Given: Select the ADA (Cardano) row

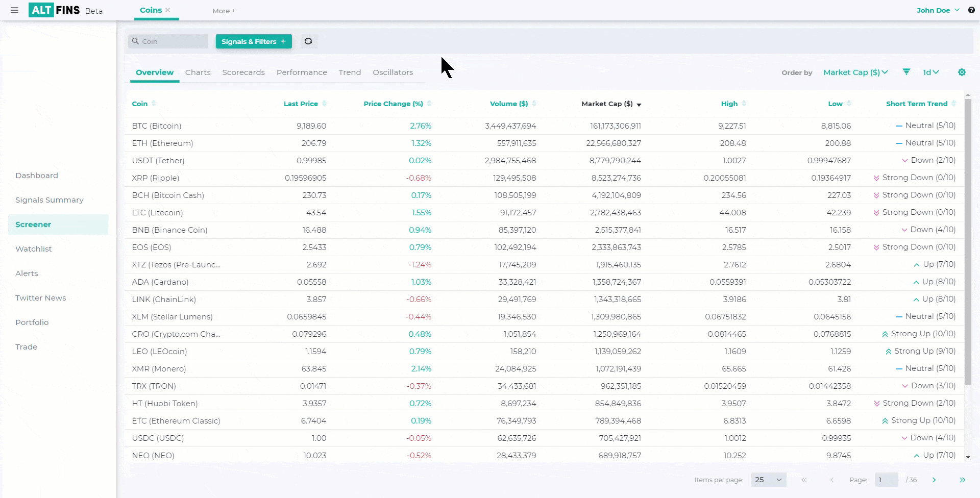Looking at the screenshot, I should click(x=544, y=282).
